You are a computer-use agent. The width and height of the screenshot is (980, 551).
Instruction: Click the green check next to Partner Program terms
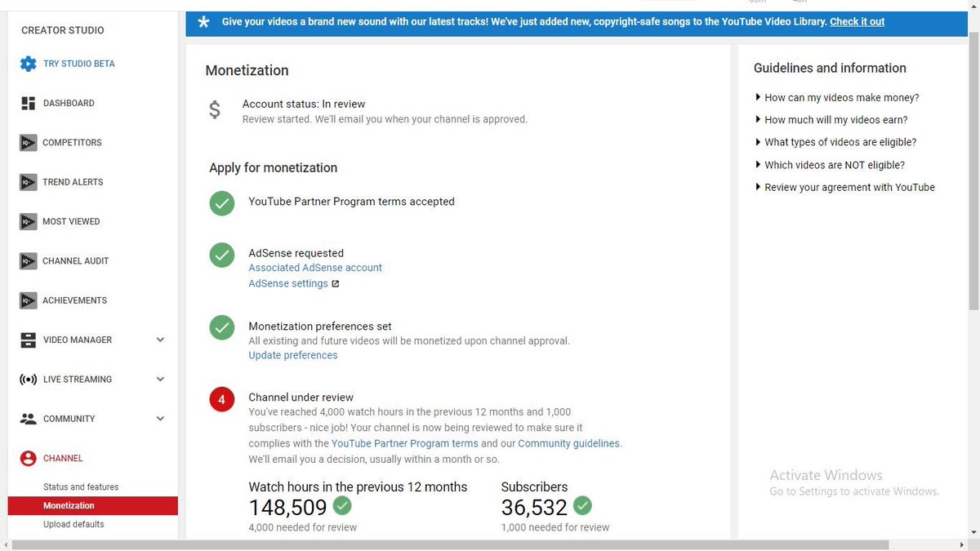tap(222, 203)
